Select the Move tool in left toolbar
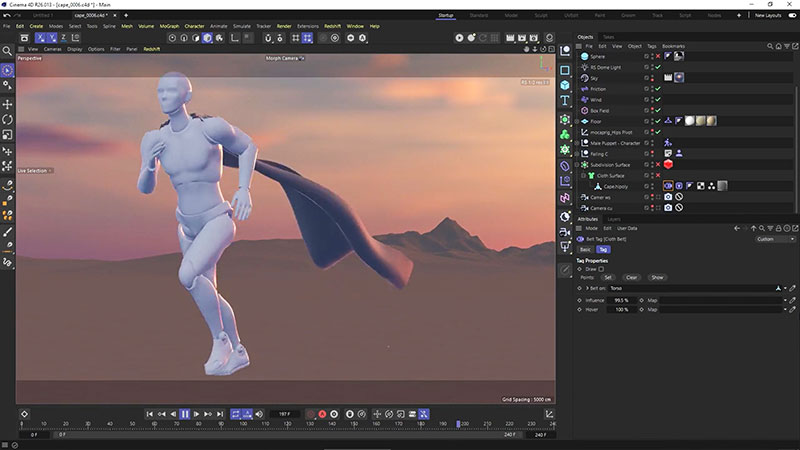 (8, 104)
